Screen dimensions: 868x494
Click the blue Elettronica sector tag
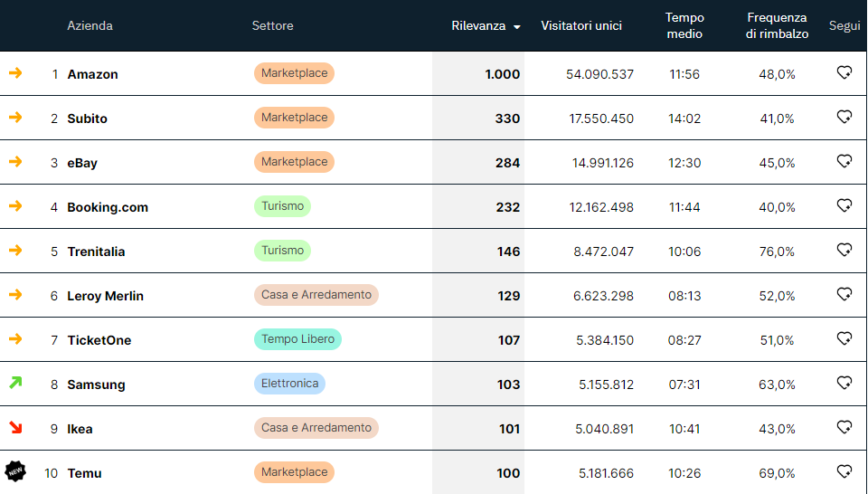click(289, 384)
